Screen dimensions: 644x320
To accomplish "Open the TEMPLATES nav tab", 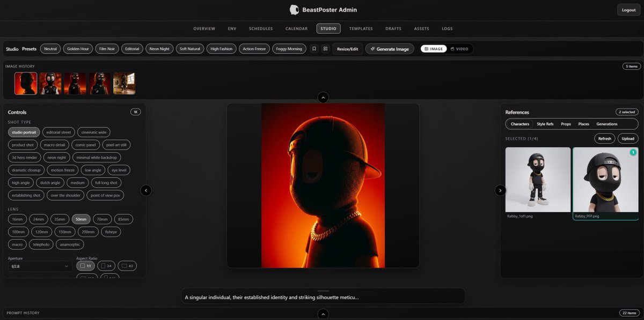I will point(361,28).
